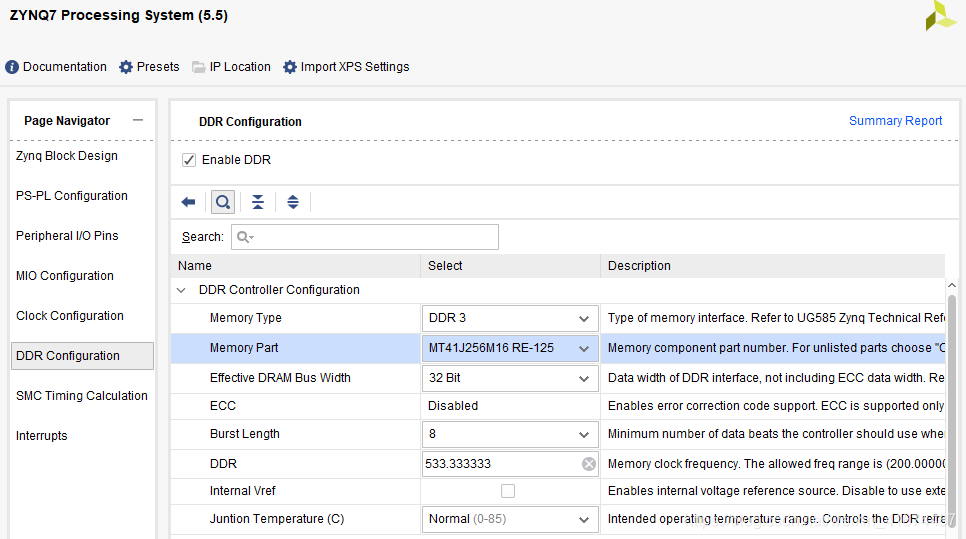Click the Name column header
966x539 pixels.
coord(296,266)
